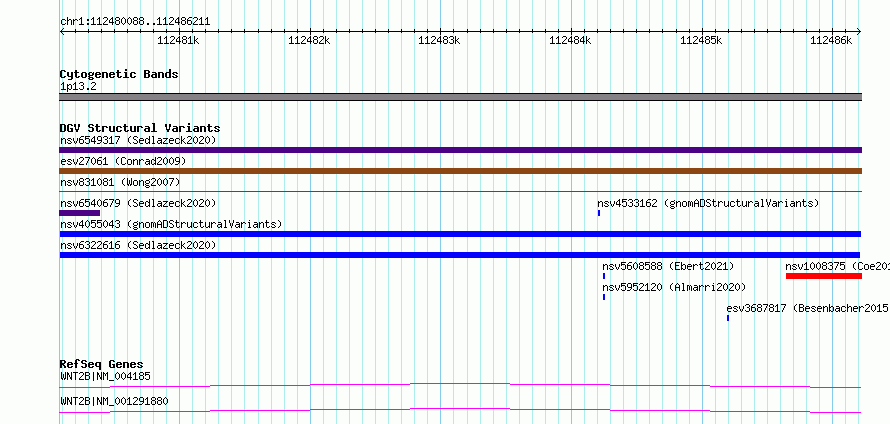
Task: Open variant esv3687817 (Besenbacher2015) label
Action: coord(807,308)
